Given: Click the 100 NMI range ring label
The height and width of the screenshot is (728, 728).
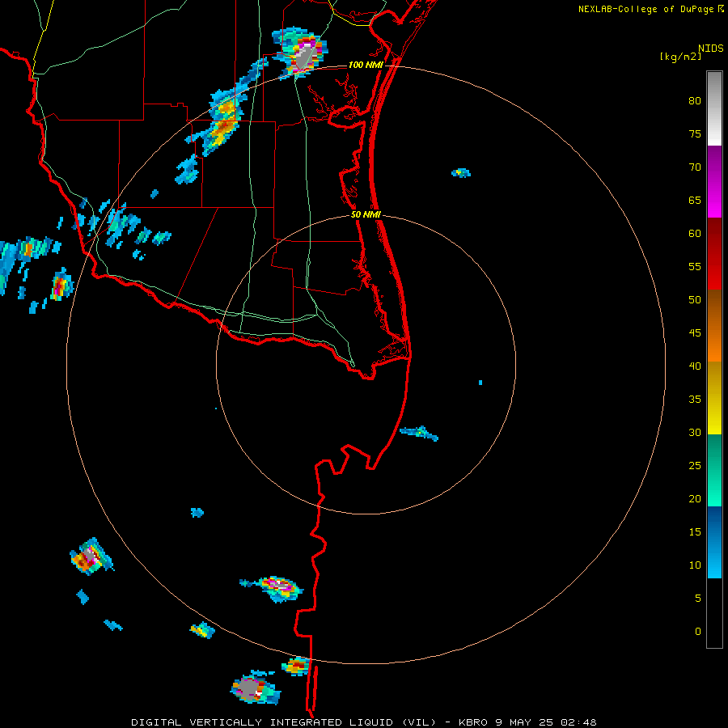Looking at the screenshot, I should [366, 65].
